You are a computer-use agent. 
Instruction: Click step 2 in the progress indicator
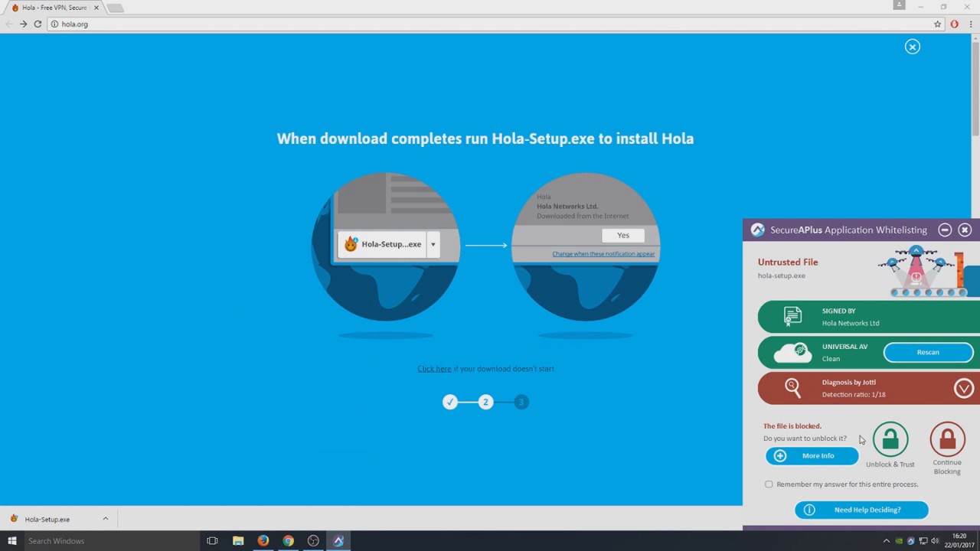[485, 402]
